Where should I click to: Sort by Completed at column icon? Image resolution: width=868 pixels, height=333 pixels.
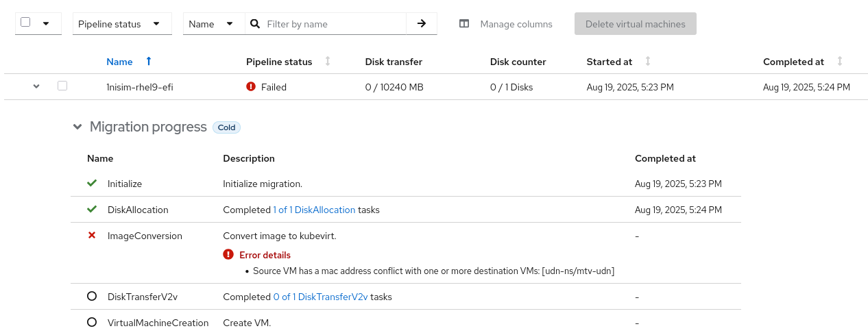(840, 62)
